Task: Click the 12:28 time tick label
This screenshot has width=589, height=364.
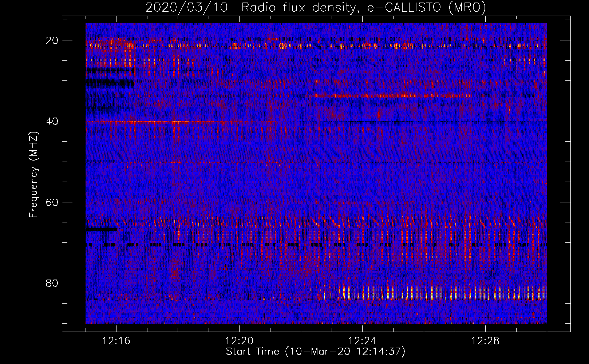Action: click(486, 341)
